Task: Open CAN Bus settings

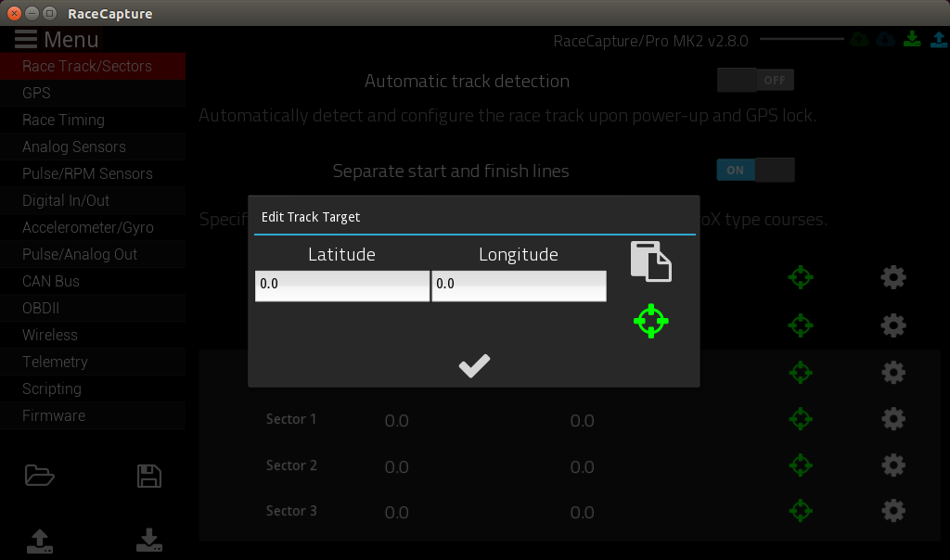Action: pos(93,282)
